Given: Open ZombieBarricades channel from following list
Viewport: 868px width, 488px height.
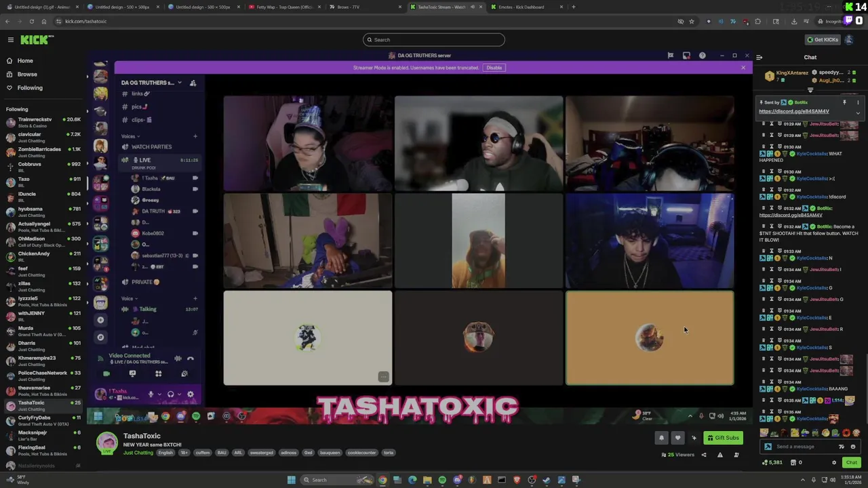Looking at the screenshot, I should 42,152.
